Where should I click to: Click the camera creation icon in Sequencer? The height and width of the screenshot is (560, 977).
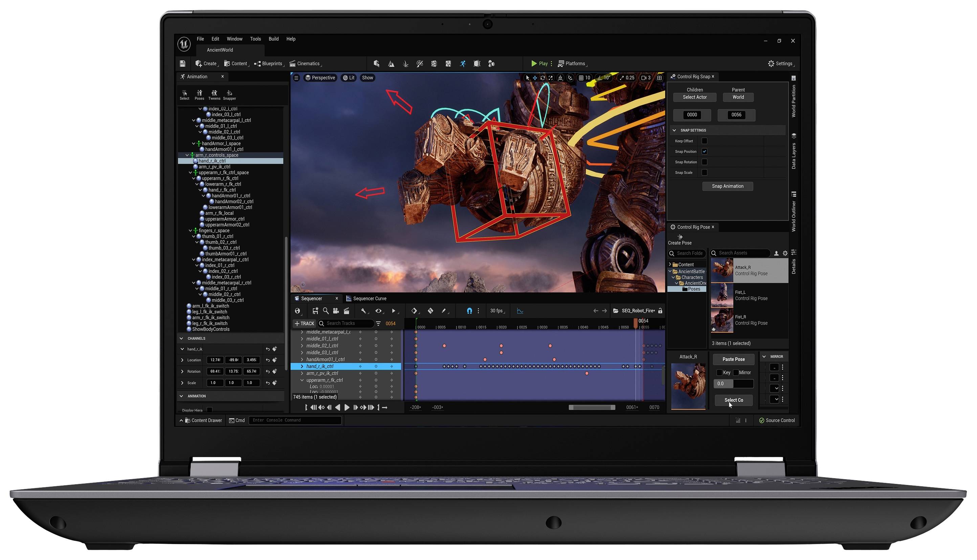pyautogui.click(x=336, y=311)
